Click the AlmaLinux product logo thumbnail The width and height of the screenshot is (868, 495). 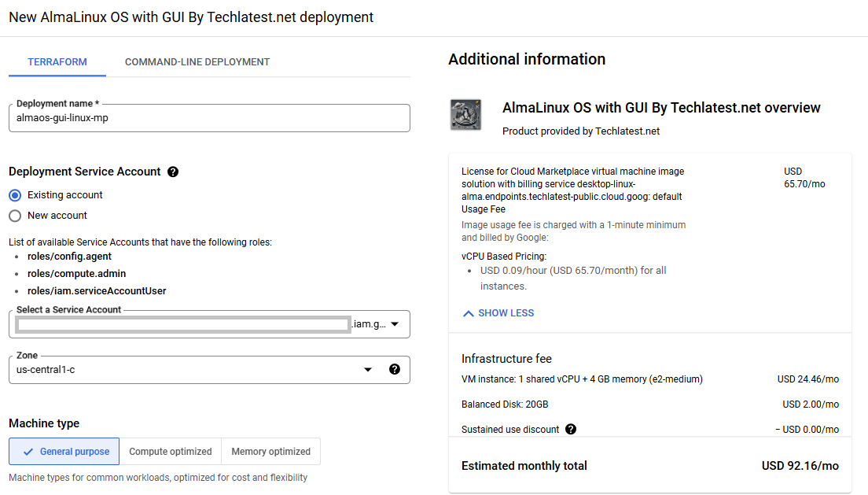(465, 115)
